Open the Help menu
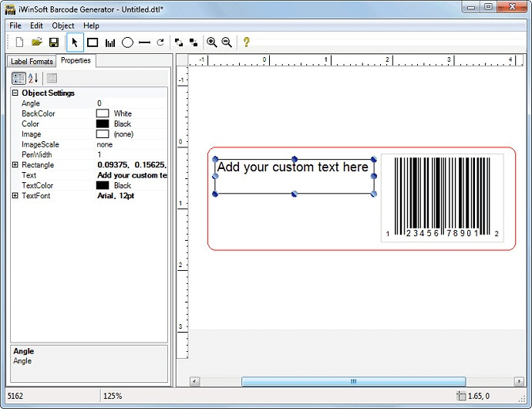 coord(91,25)
